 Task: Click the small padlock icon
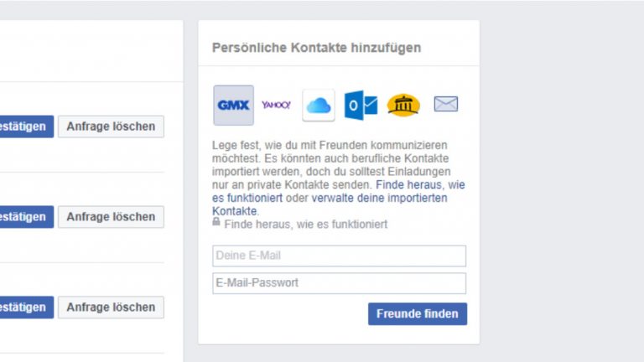[217, 223]
